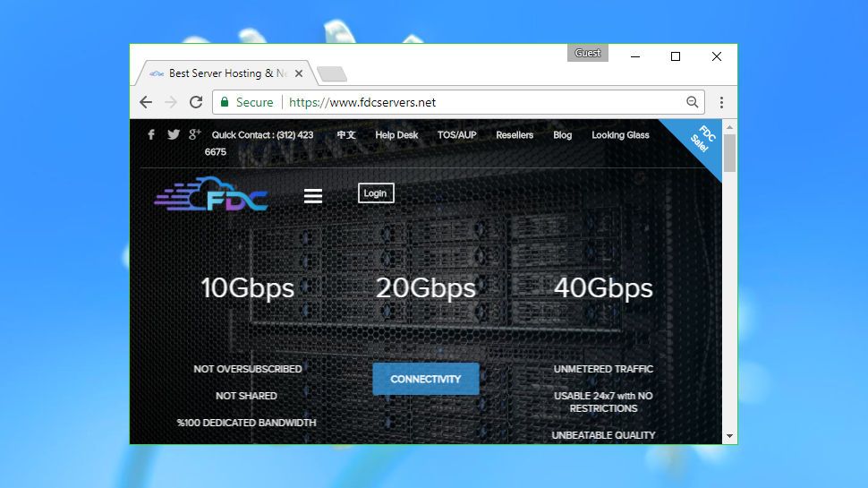
Task: Open the Looking Glass link
Action: point(620,134)
